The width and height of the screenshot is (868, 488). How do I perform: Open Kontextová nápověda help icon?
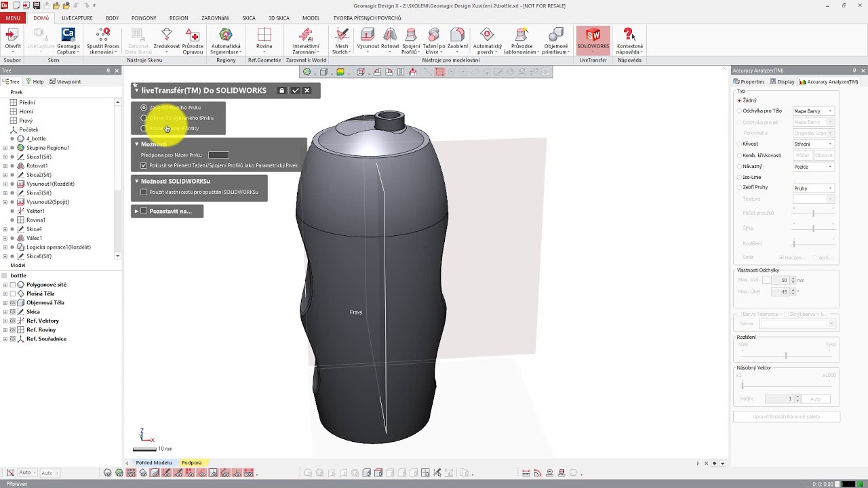pos(629,41)
